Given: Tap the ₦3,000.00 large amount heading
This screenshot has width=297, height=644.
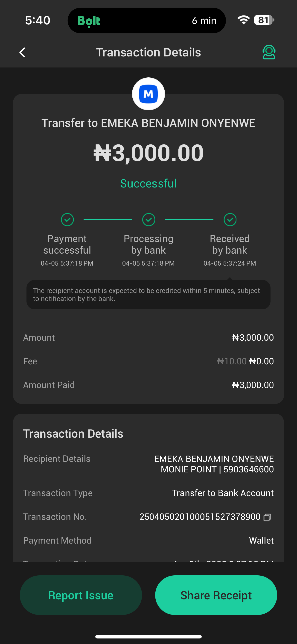Looking at the screenshot, I should point(148,153).
